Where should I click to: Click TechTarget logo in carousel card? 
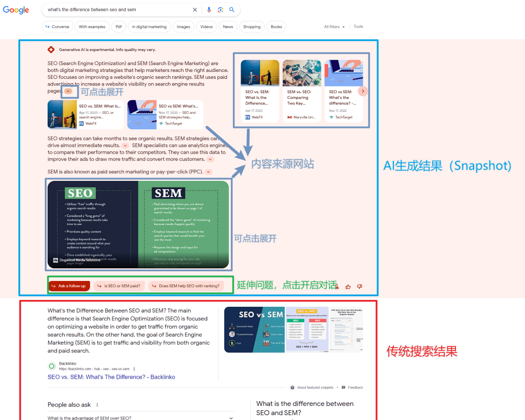[332, 117]
